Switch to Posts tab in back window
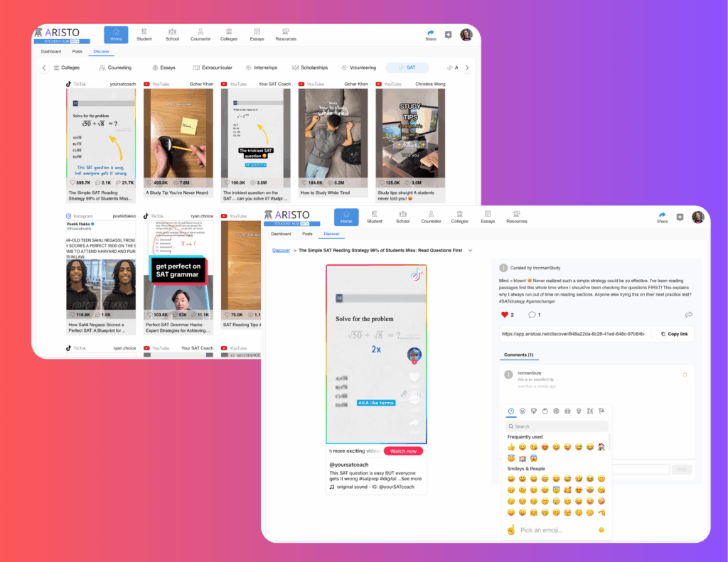This screenshot has width=728, height=562. click(77, 52)
